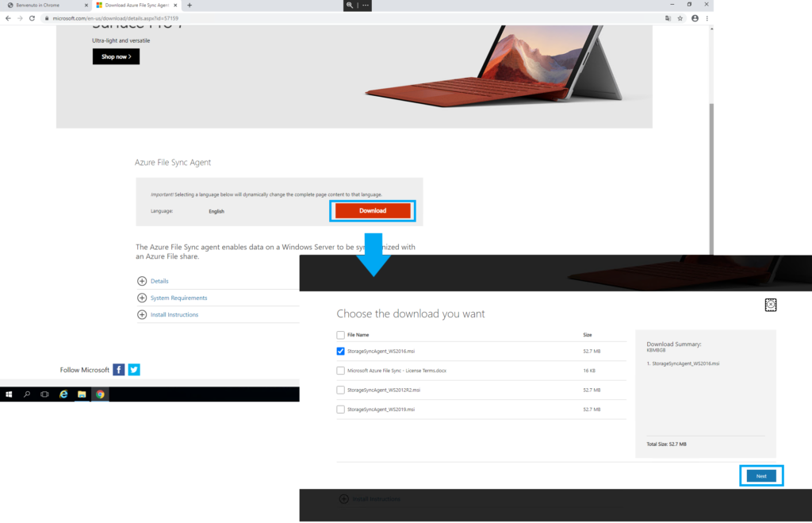The image size is (812, 523).
Task: Uncheck StorageSyncAgent_WS2016.msi checkbox
Action: (x=340, y=351)
